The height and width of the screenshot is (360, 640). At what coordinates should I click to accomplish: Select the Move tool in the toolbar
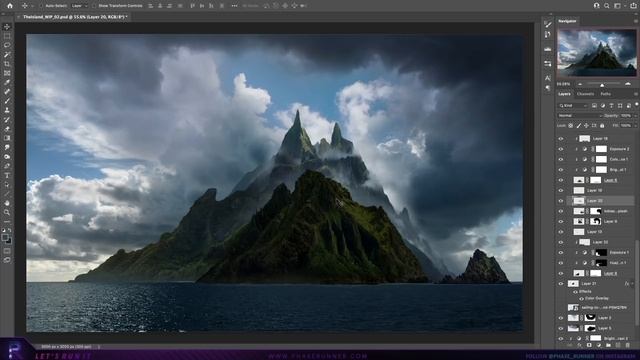(7, 27)
